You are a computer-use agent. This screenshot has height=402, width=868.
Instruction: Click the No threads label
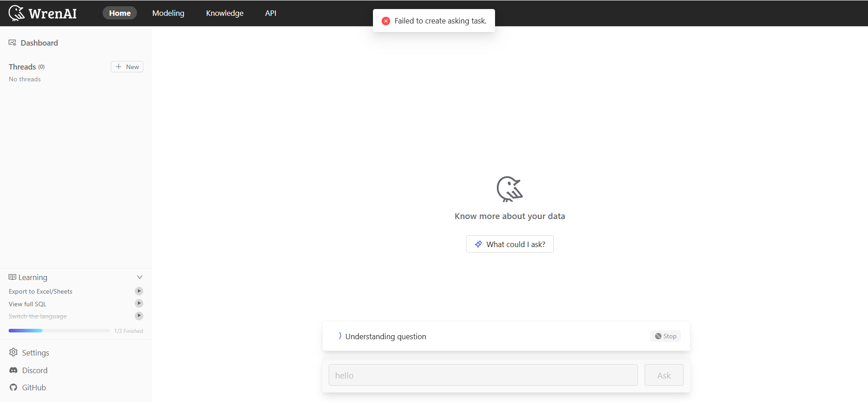(24, 79)
